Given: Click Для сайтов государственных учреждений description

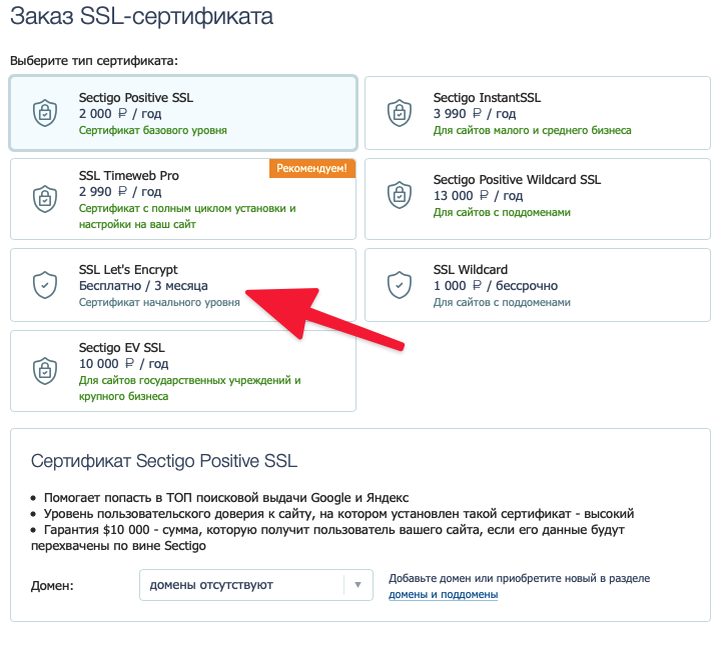Looking at the screenshot, I should click(x=190, y=388).
